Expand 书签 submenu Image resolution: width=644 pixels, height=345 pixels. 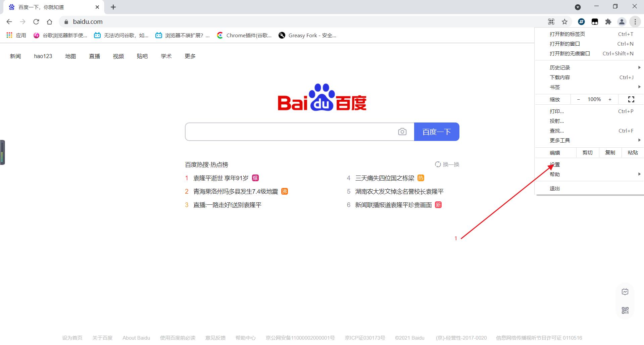(589, 87)
